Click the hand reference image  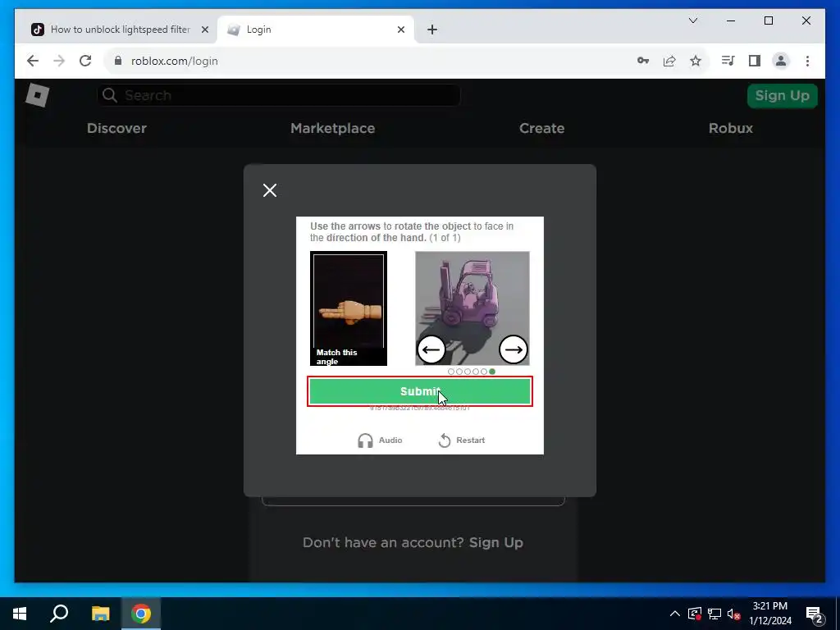(x=349, y=308)
